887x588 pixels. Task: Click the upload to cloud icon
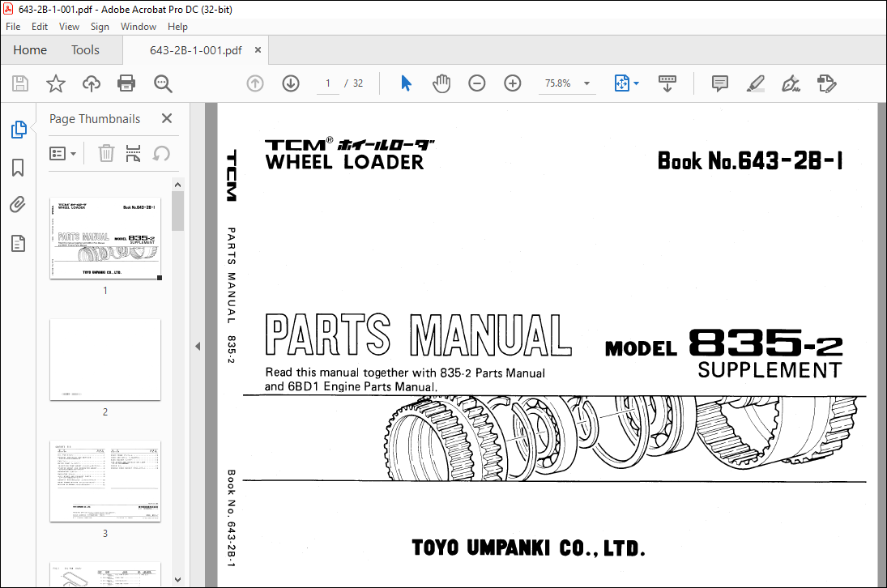pos(91,83)
